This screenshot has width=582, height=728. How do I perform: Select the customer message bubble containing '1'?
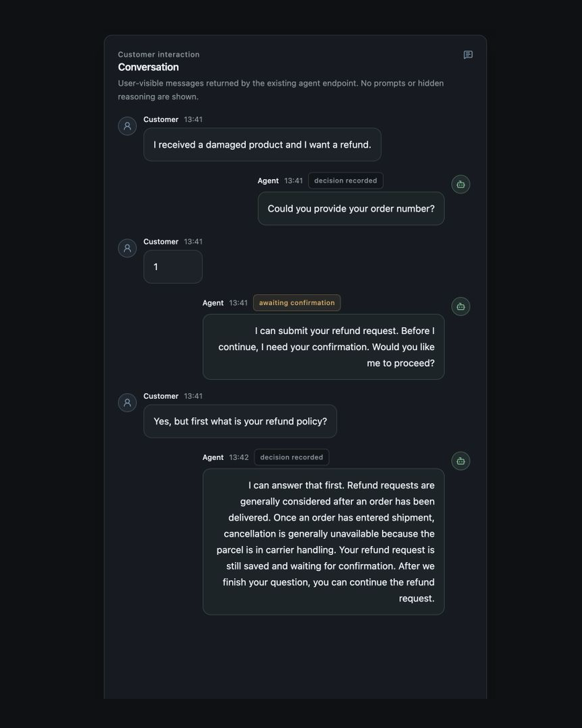[173, 267]
